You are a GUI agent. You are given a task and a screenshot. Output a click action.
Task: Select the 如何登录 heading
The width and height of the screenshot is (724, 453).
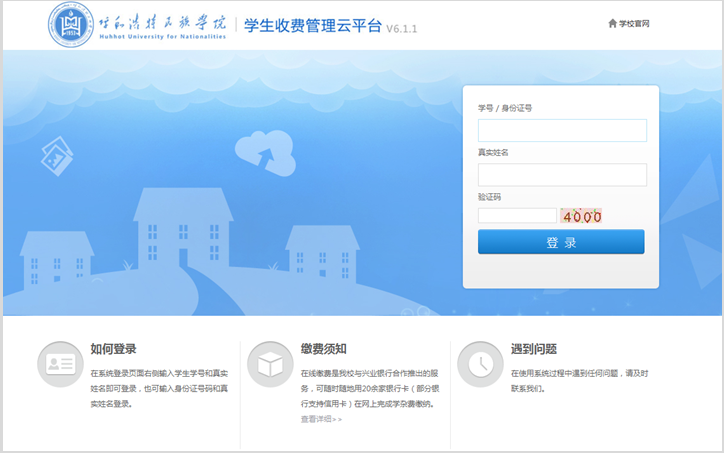[x=113, y=349]
